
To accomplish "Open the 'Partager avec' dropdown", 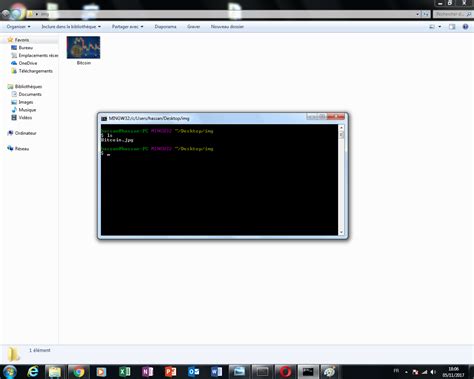I will 127,26.
